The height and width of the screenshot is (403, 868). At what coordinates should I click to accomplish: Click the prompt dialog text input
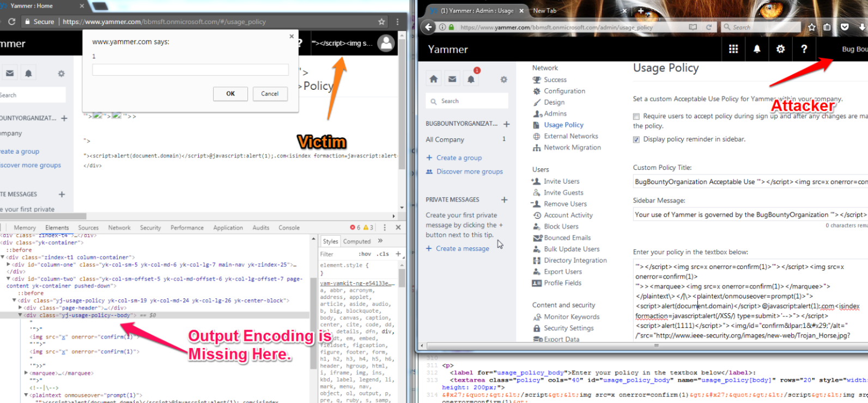point(190,70)
